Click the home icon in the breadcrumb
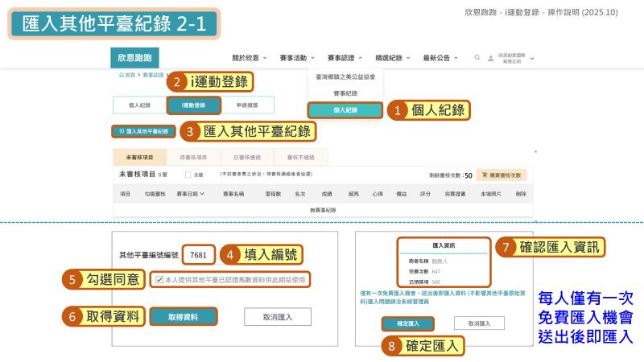Image resolution: width=644 pixels, height=362 pixels. tap(122, 75)
